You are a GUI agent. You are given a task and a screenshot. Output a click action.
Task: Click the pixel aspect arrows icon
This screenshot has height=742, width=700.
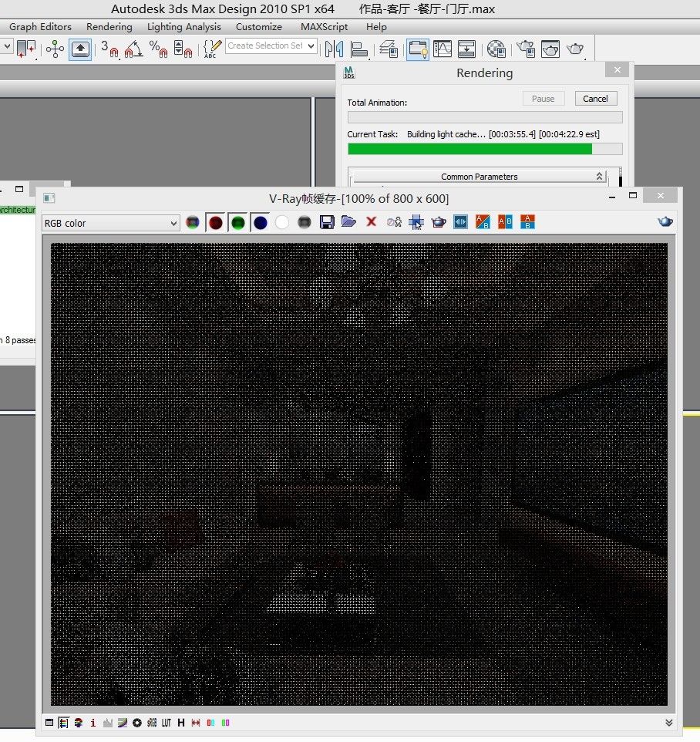click(x=196, y=723)
